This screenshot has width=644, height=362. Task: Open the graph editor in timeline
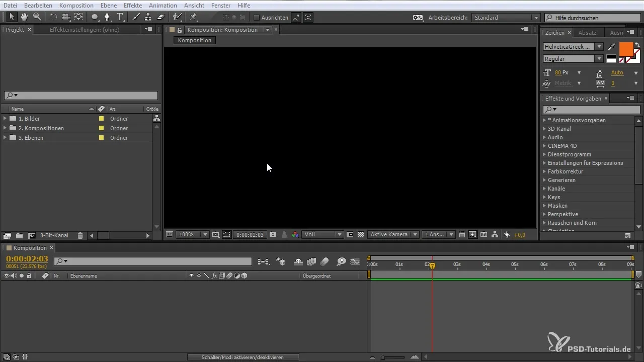(x=355, y=261)
